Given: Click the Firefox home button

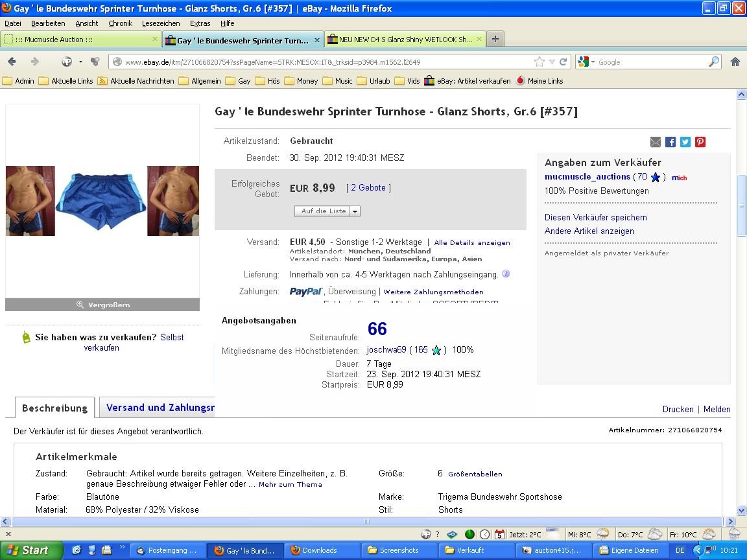Looking at the screenshot, I should click(735, 62).
